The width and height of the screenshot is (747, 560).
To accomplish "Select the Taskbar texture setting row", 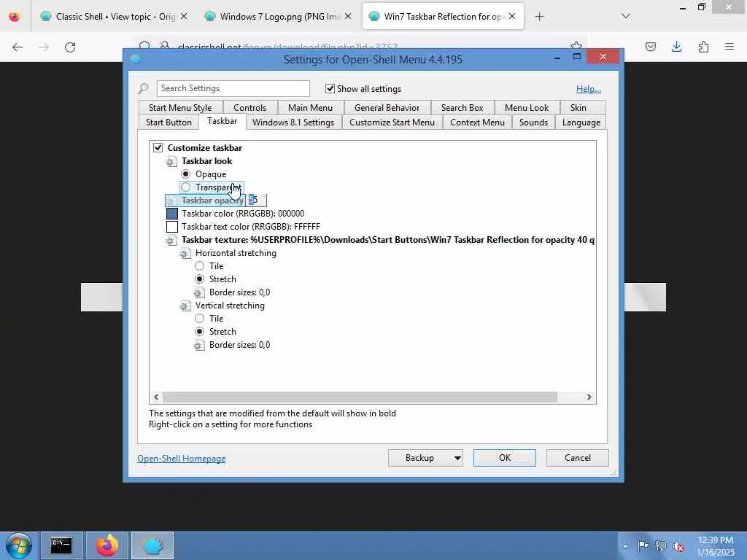I will tap(380, 240).
